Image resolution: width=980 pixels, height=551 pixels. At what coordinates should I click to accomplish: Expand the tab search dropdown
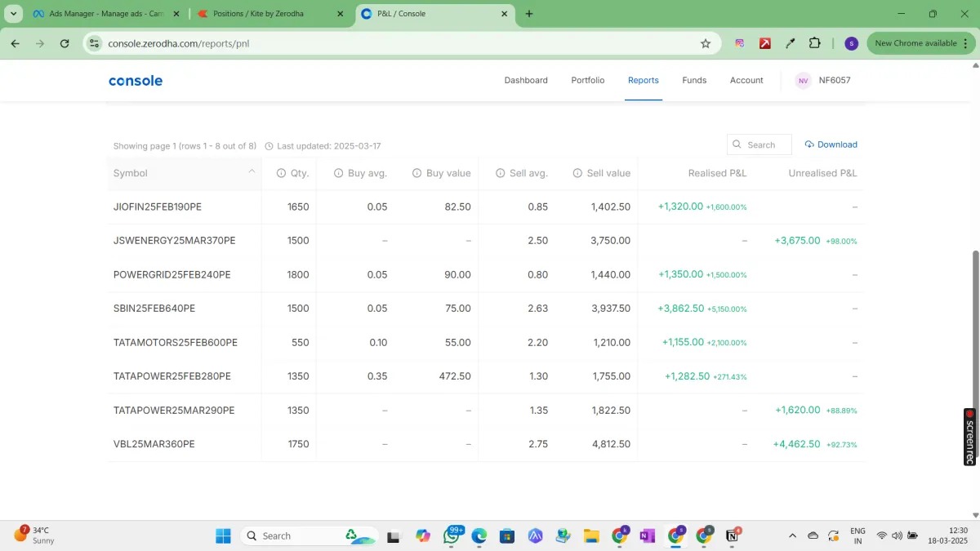(x=14, y=14)
